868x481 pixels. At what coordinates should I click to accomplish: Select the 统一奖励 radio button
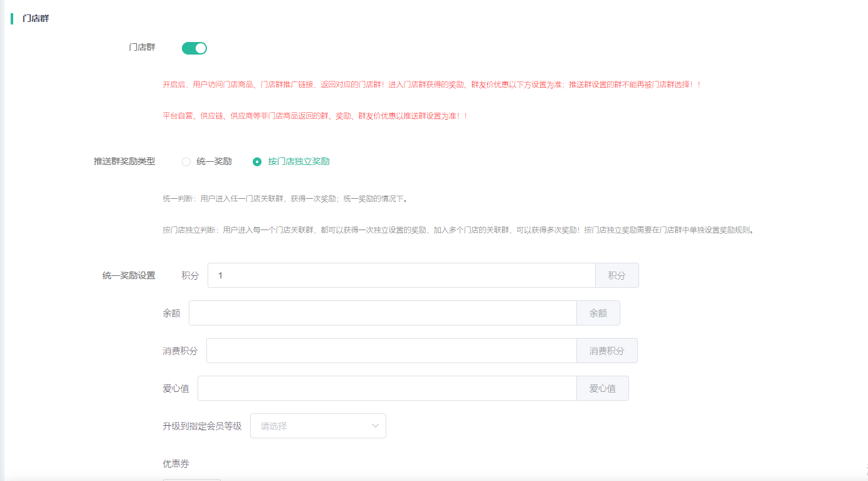tap(186, 162)
